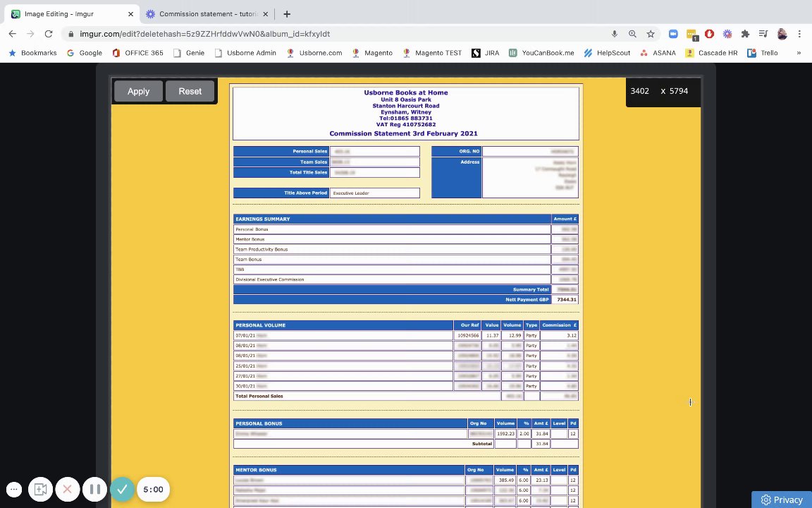The image size is (812, 508).
Task: Open the Zoom extension icon
Action: coord(673,34)
